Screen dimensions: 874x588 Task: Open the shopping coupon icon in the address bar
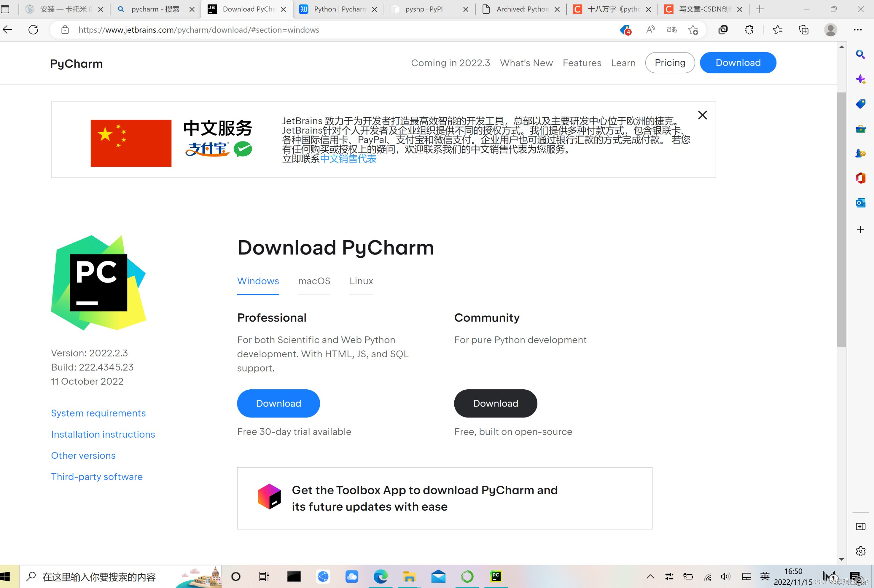coord(625,30)
